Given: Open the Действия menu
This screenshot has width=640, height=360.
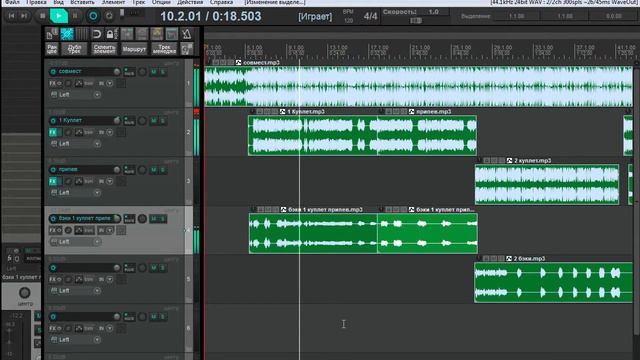Looking at the screenshot, I should (190, 2).
